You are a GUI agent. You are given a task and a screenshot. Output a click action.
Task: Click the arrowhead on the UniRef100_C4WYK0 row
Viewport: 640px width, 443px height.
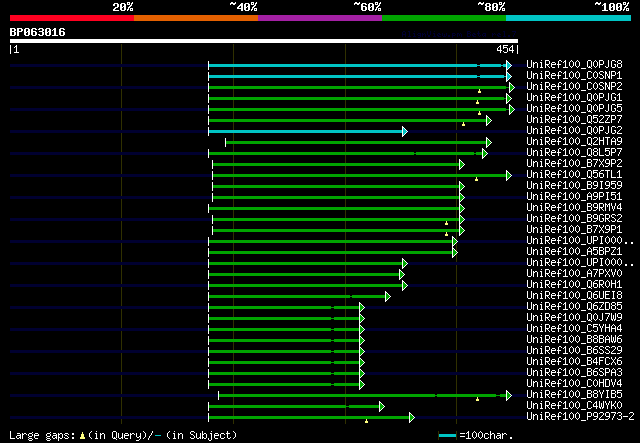(382, 407)
